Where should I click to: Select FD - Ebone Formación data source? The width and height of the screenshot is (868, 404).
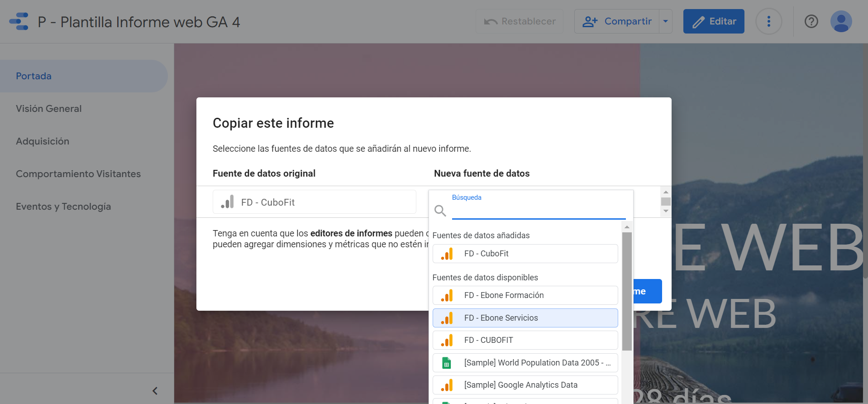coord(525,295)
